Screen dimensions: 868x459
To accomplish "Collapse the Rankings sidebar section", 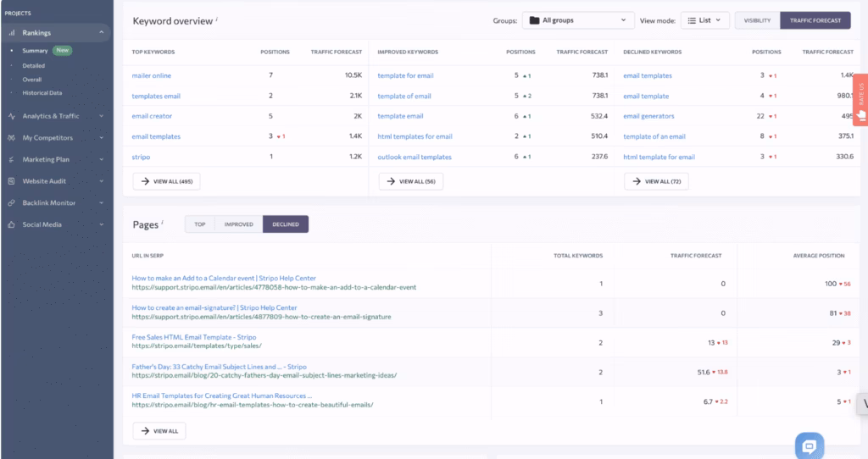I will (x=101, y=33).
